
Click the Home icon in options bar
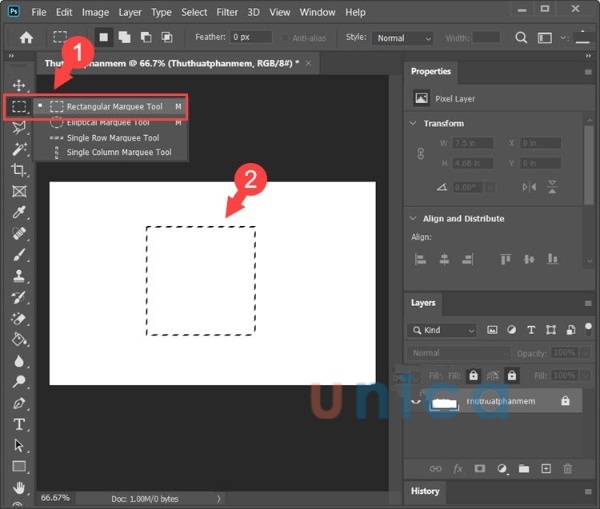click(26, 38)
